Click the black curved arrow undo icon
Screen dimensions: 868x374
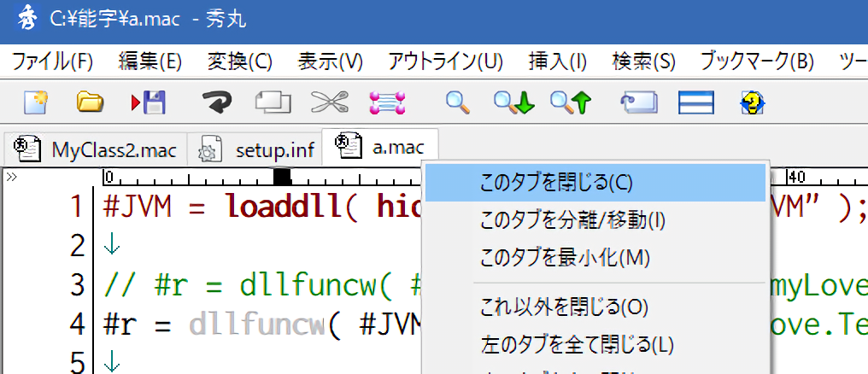(218, 103)
